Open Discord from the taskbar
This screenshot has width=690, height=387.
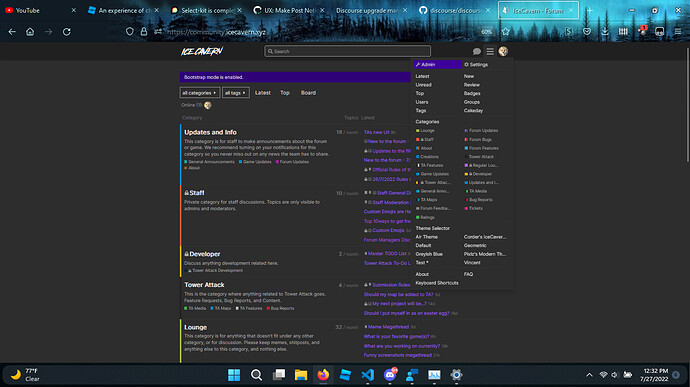(x=390, y=375)
